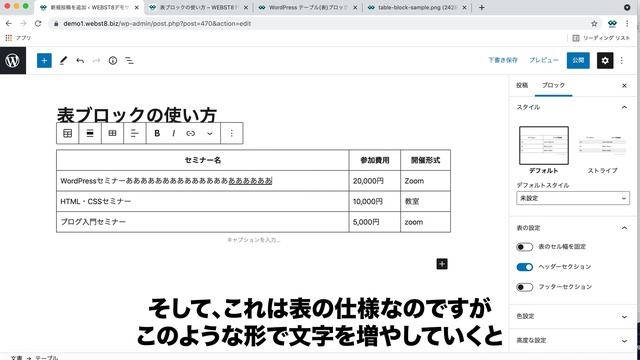The width and height of the screenshot is (640, 360).
Task: Open the Reading list
Action: click(601, 38)
